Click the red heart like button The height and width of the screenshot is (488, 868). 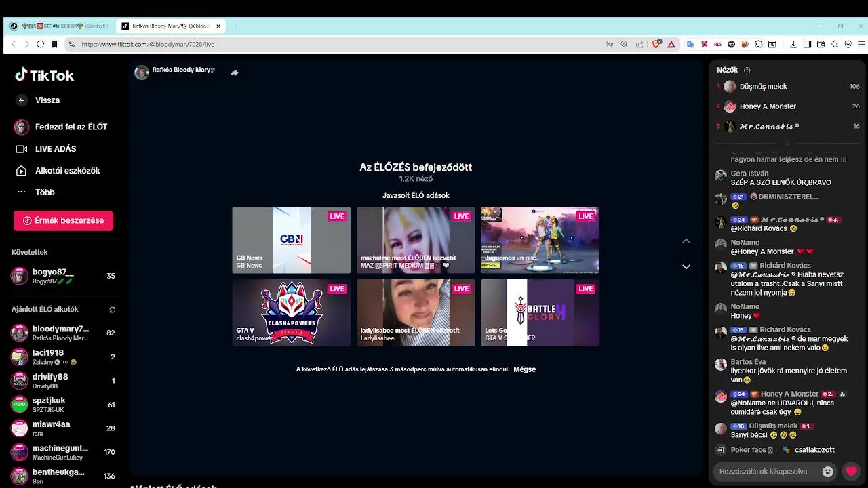coord(851,471)
